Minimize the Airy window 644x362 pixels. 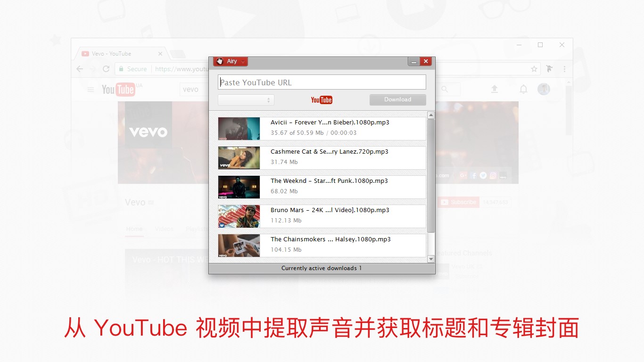[414, 61]
